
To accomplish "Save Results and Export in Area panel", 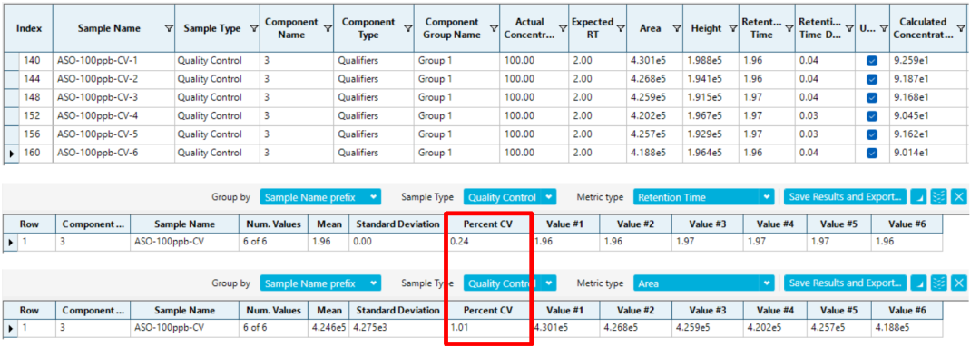I will point(845,283).
